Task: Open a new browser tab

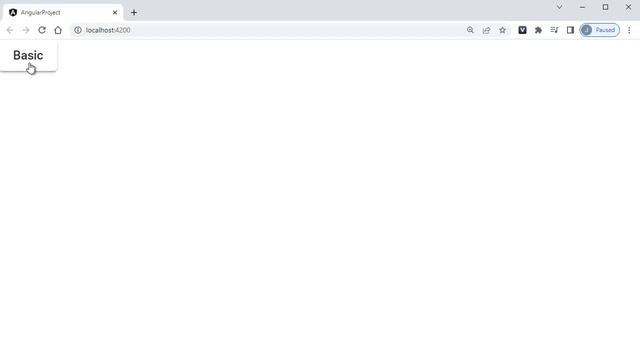Action: 134,13
